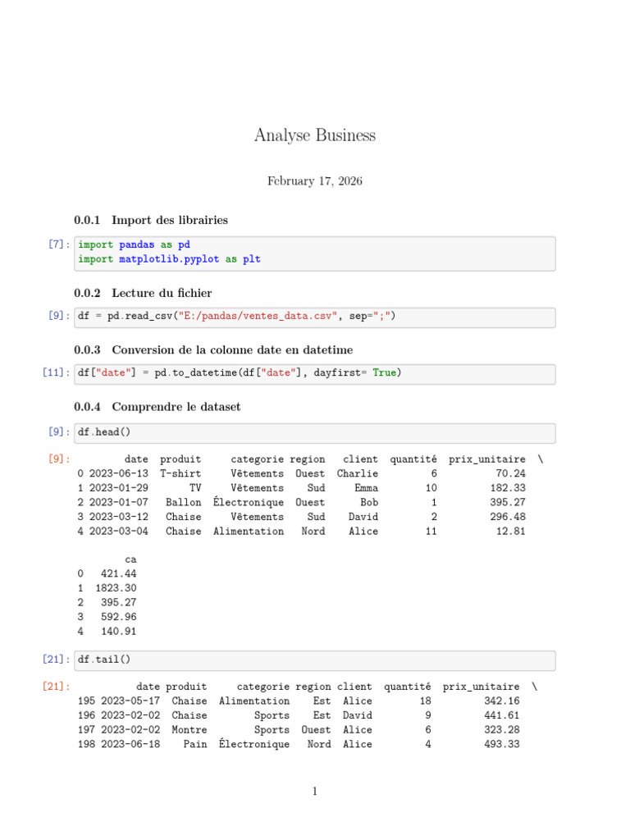Click product 'Pain' in row 198
The height and width of the screenshot is (840, 630).
[195, 744]
